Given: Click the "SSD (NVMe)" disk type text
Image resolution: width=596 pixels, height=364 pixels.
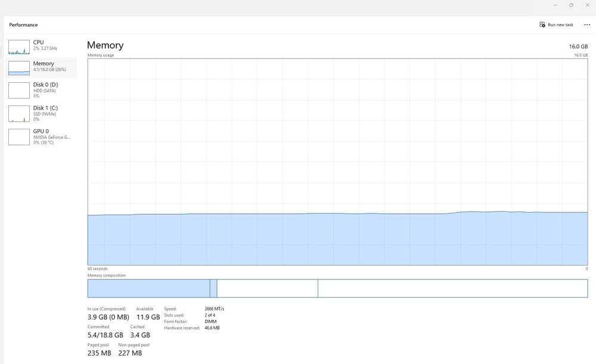Looking at the screenshot, I should tap(45, 114).
